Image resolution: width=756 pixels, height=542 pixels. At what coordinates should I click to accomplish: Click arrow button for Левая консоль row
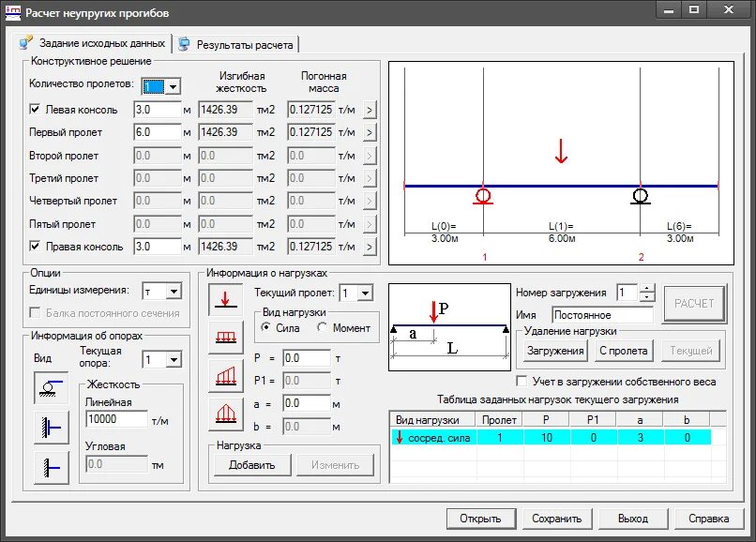370,111
